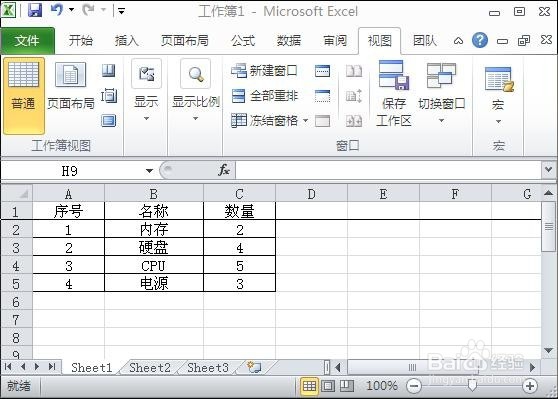This screenshot has width=558, height=399.
Task: Switch to the 审阅 Review tab
Action: 335,41
